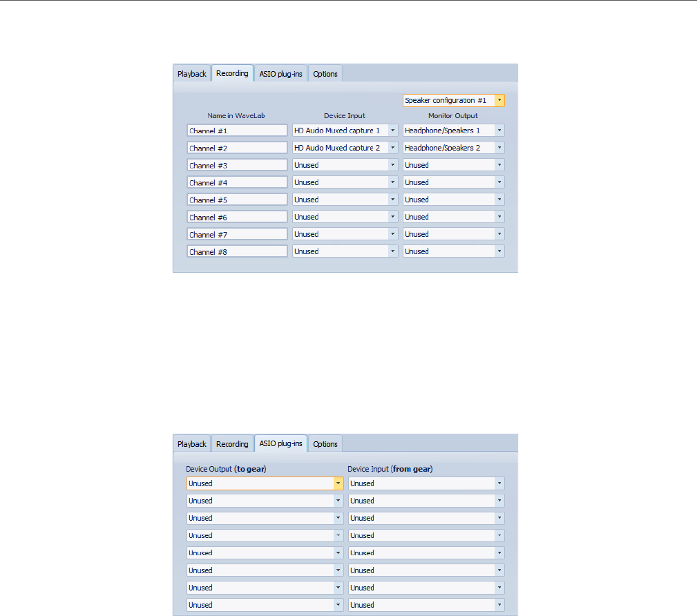This screenshot has width=697, height=616.
Task: Open Device Input dropdown for Channel #1
Action: (345, 131)
